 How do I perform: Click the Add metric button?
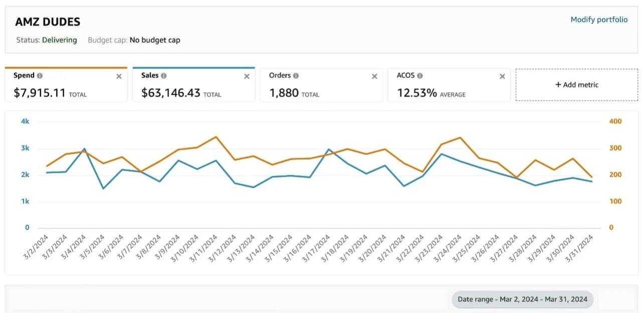pos(576,85)
